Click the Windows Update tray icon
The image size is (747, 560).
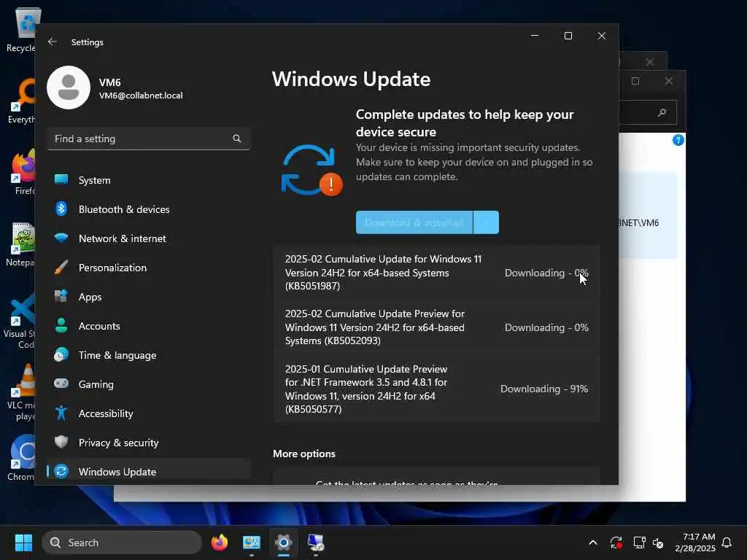point(616,542)
